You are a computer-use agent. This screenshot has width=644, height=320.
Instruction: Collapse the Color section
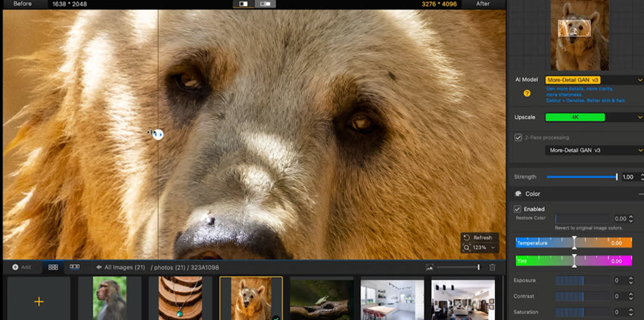640,194
